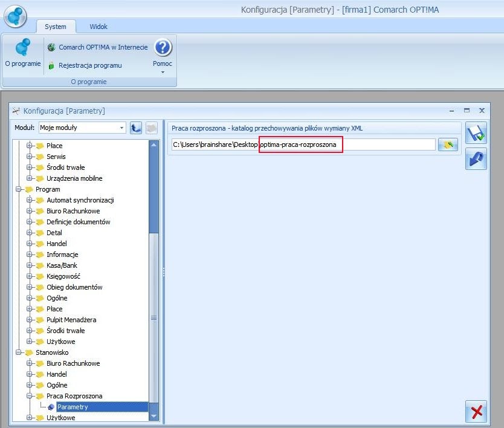Select Środki trwałe under Program
The width and height of the screenshot is (504, 428).
pos(66,331)
